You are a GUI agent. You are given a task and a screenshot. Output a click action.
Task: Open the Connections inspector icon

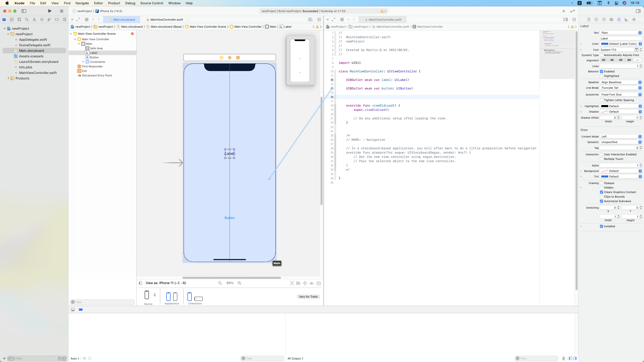pyautogui.click(x=634, y=20)
